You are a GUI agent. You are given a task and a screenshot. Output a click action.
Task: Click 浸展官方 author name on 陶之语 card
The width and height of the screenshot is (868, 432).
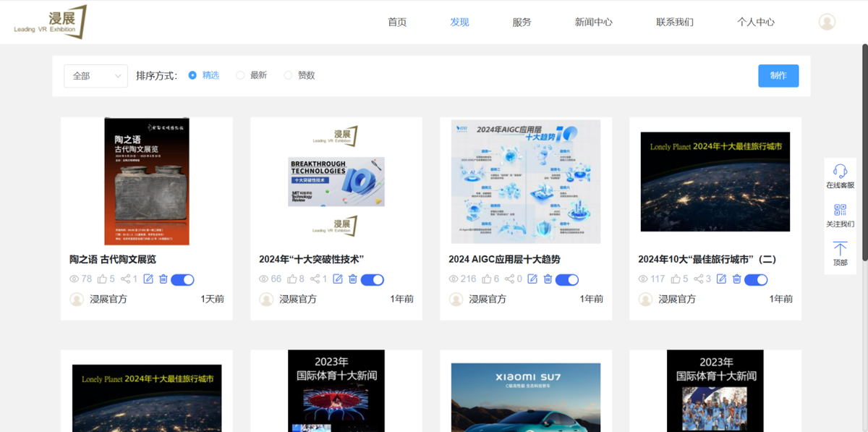(109, 299)
